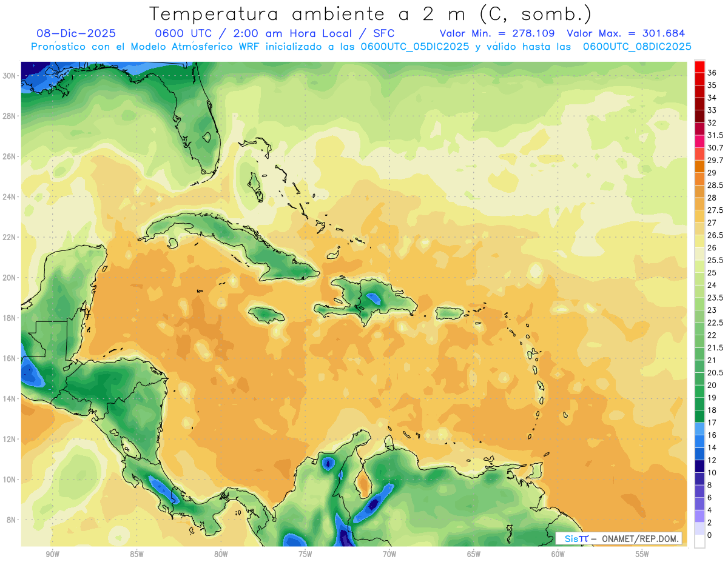
Task: Click the 26 label on the color scale
Action: coord(712,248)
